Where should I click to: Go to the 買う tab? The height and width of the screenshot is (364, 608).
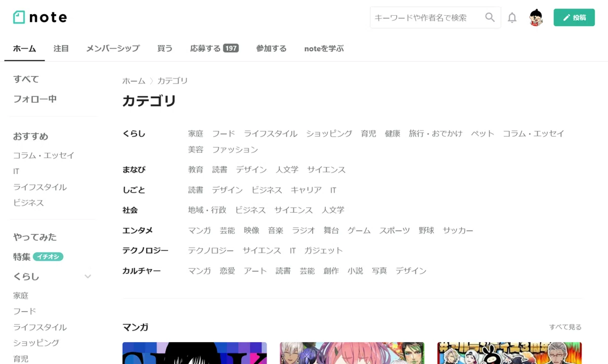pyautogui.click(x=165, y=49)
